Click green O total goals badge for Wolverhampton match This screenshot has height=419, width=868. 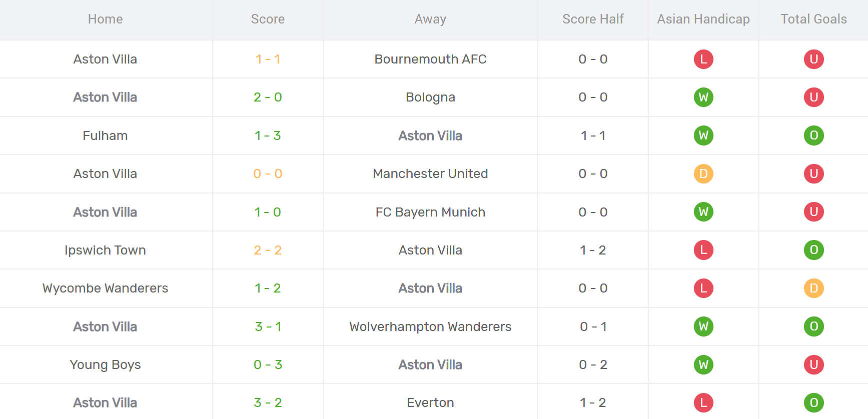pos(813,326)
